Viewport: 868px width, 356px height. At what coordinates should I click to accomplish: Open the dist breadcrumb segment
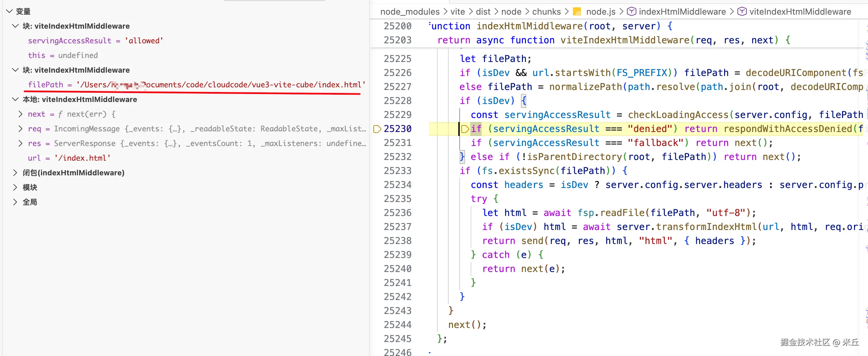(483, 12)
